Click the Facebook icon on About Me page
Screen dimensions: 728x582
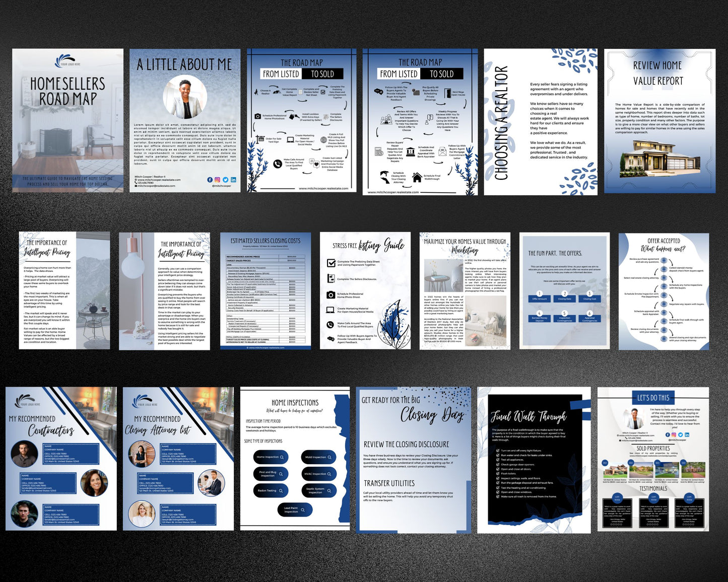pos(210,180)
